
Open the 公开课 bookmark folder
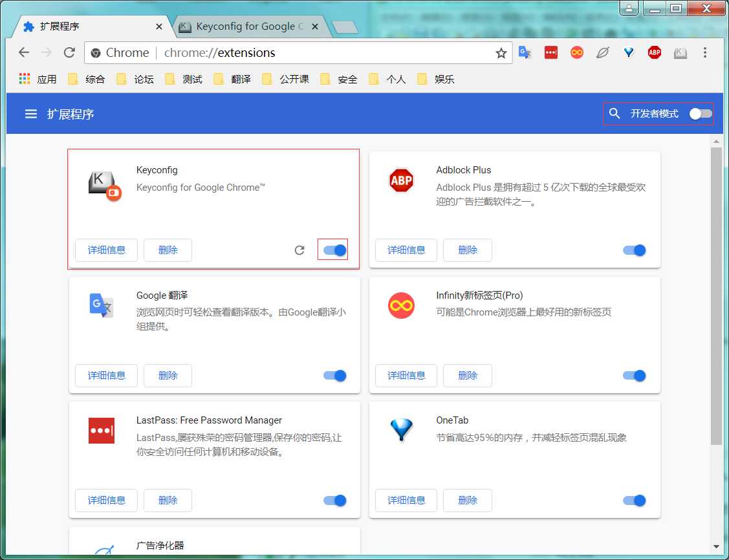[x=285, y=79]
